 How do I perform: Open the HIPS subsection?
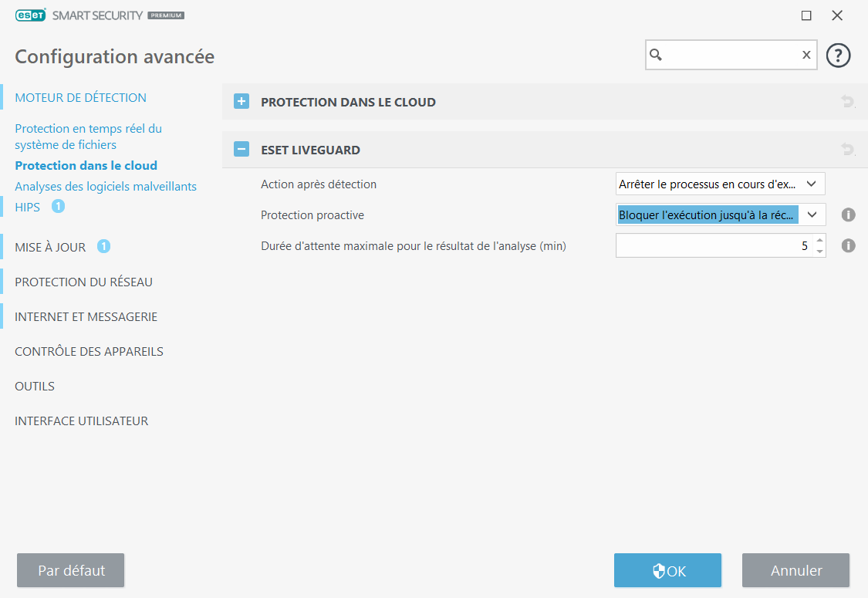pyautogui.click(x=27, y=207)
